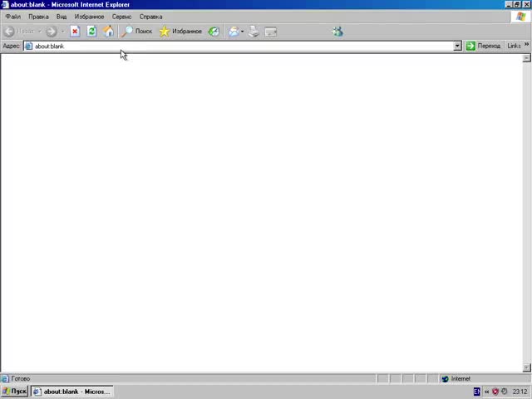Expand the Links toolbar chevron
The height and width of the screenshot is (399, 532).
tap(525, 46)
